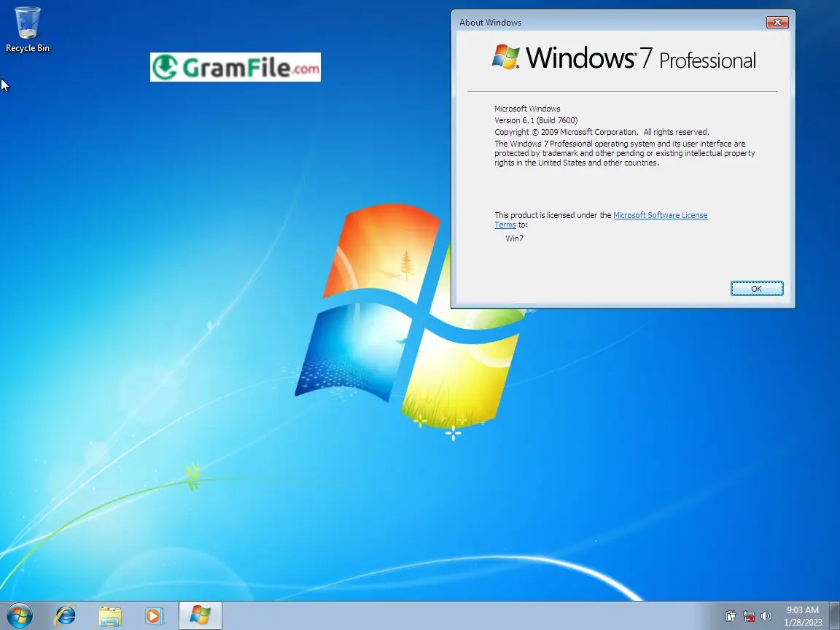The height and width of the screenshot is (630, 840).
Task: Close the About Windows dialog
Action: tap(777, 23)
